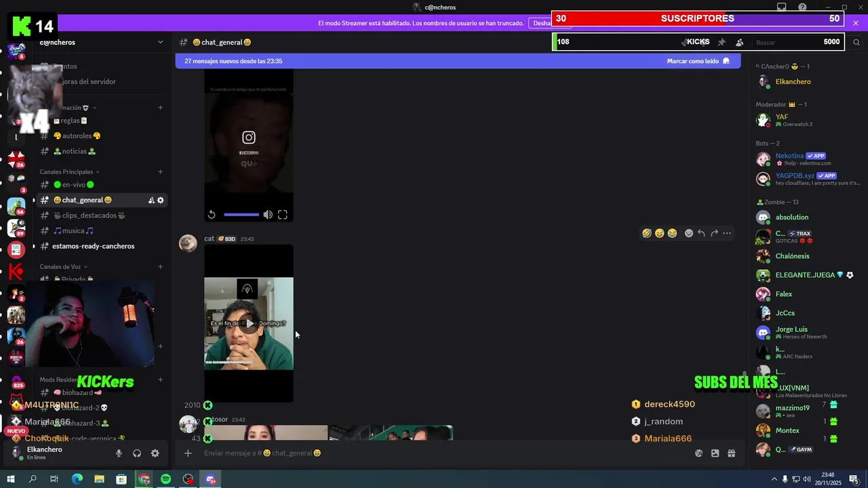Open add reaction picker on cat's message
Viewport: 868px width, 488px height.
pyautogui.click(x=689, y=233)
